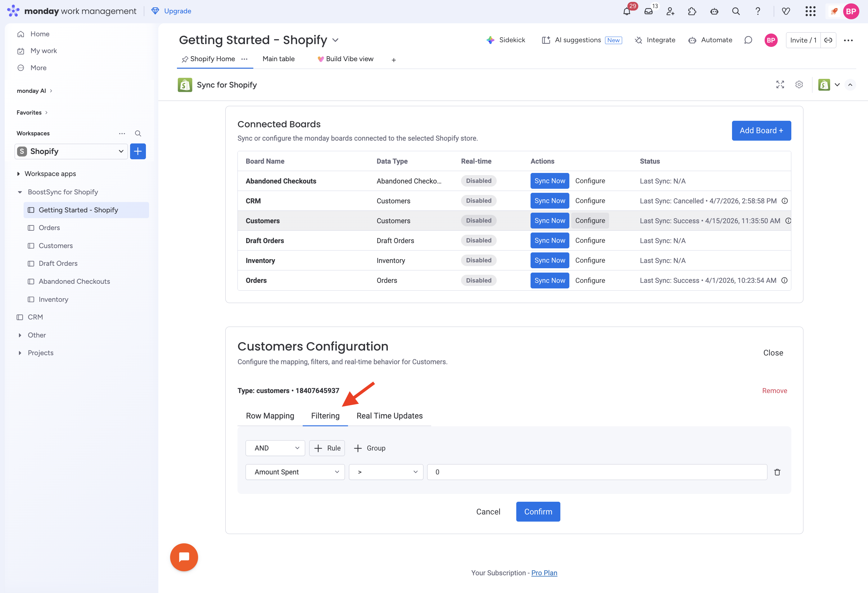Click the filter value input field
This screenshot has height=593, width=868.
pos(597,472)
